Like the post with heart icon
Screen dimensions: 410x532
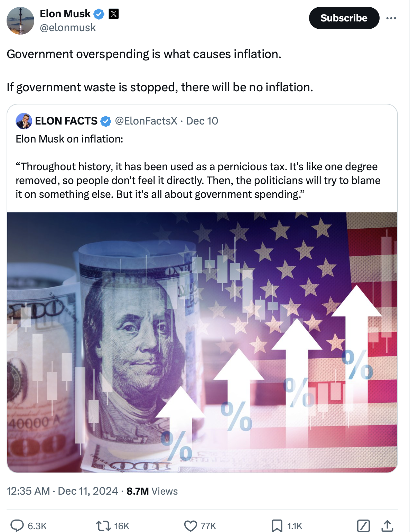click(x=190, y=526)
